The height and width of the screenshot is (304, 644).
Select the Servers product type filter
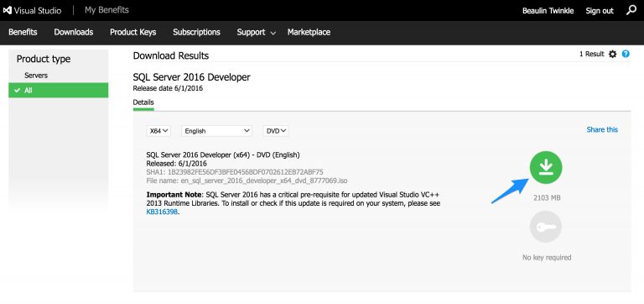tap(36, 76)
